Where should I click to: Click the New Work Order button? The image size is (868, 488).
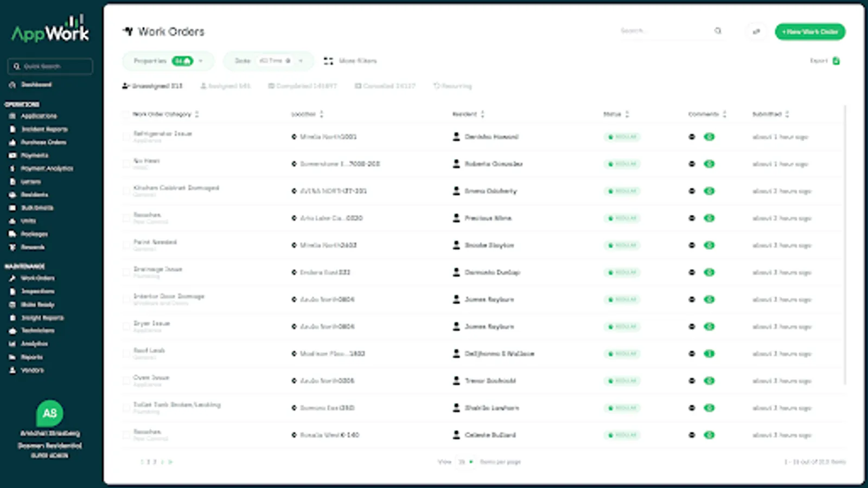[x=809, y=31]
